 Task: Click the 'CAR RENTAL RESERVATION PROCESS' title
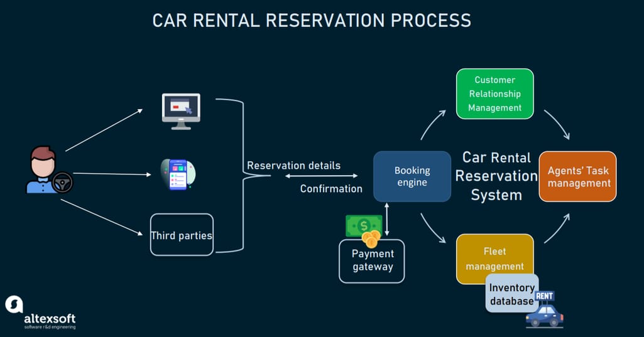click(x=312, y=21)
